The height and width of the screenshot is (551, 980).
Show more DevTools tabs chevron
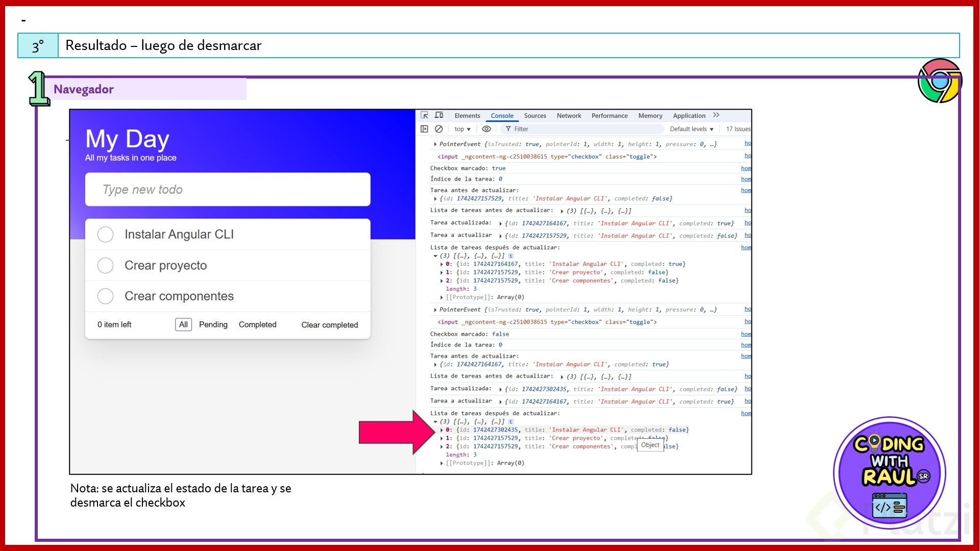[716, 115]
